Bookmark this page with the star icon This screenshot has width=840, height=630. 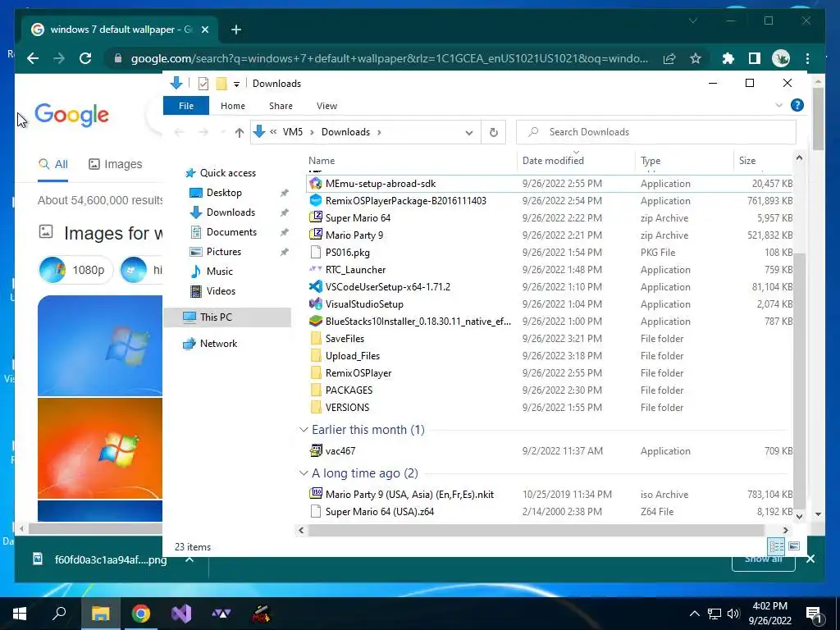696,58
